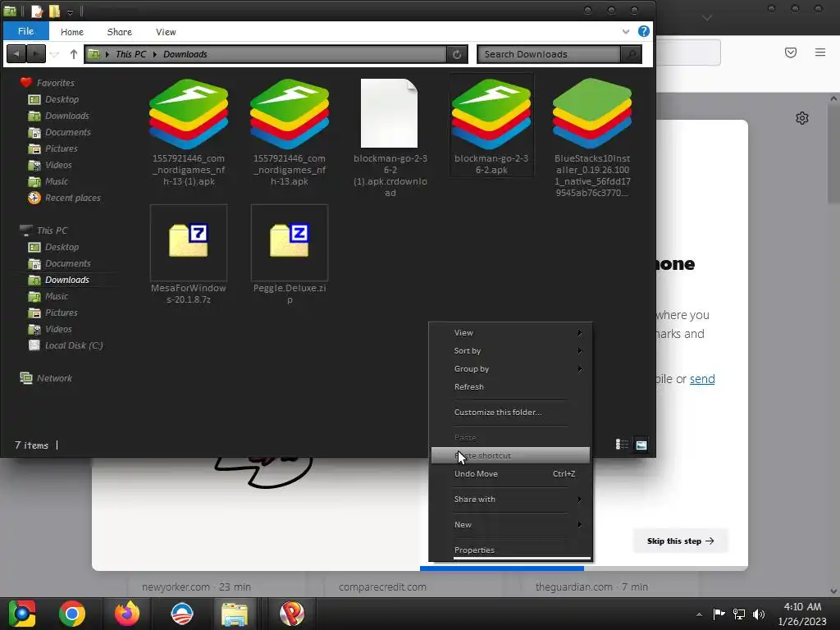Expand View submenu in context menu
840x630 pixels.
[510, 333]
